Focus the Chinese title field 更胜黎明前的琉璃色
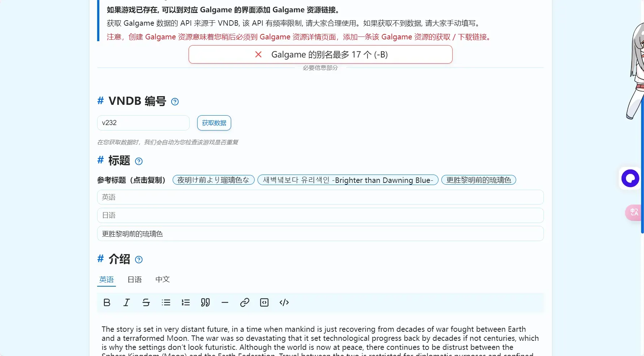Image resolution: width=644 pixels, height=356 pixels. [320, 234]
